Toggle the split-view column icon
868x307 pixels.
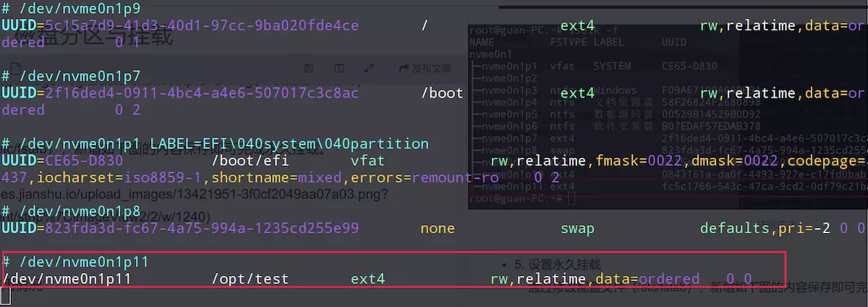tap(339, 68)
